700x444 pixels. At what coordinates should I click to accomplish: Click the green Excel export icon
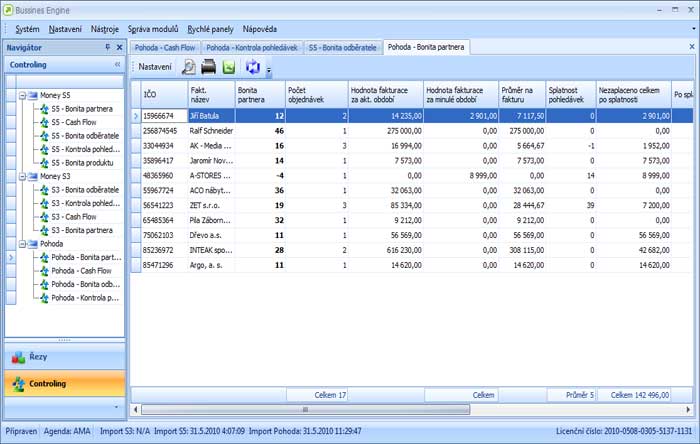(229, 67)
